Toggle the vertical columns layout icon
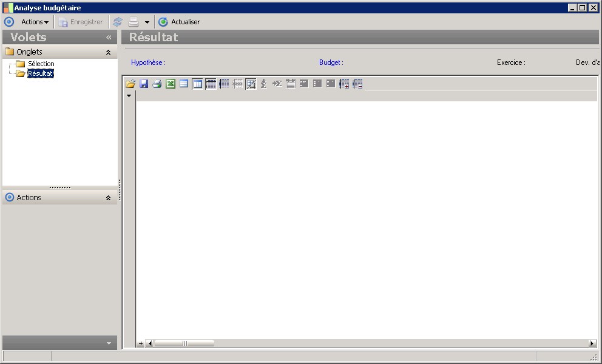This screenshot has width=602, height=364. coord(197,84)
